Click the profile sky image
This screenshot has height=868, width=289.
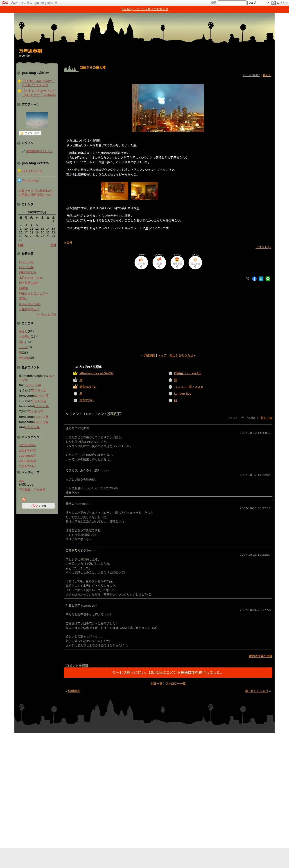[37, 120]
